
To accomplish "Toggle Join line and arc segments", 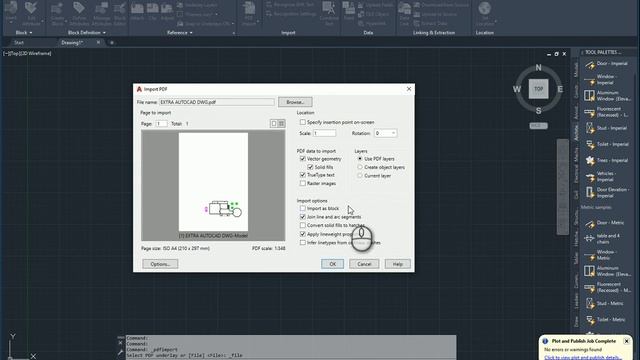I will (302, 217).
